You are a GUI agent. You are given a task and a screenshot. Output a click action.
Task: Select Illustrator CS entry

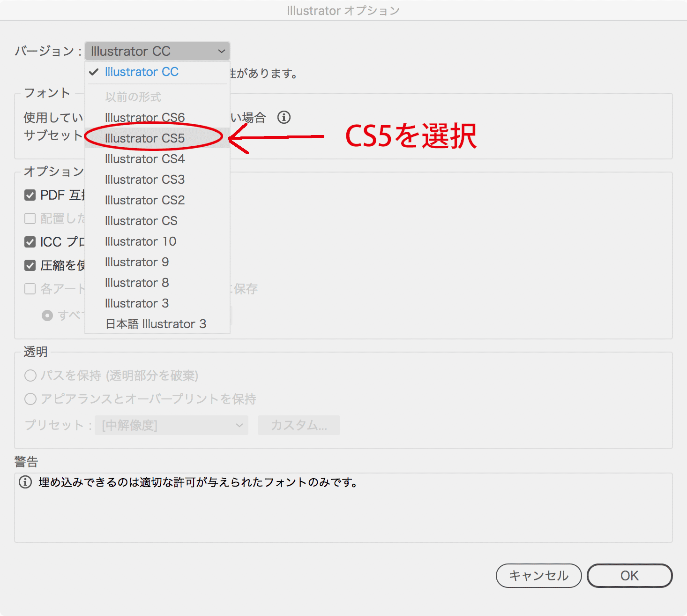point(157,221)
